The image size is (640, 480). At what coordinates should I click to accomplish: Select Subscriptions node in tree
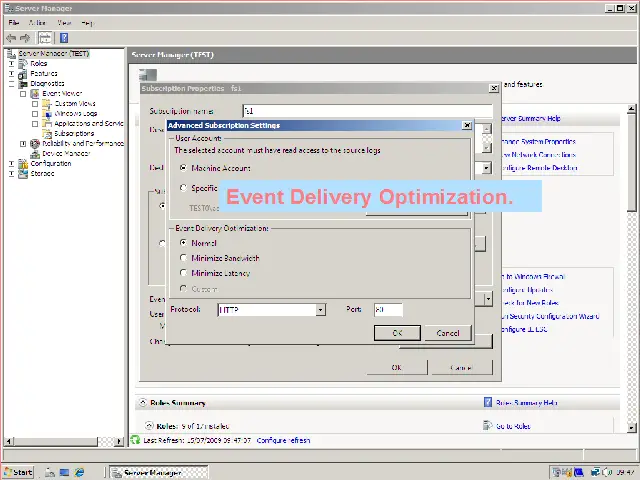pyautogui.click(x=74, y=133)
